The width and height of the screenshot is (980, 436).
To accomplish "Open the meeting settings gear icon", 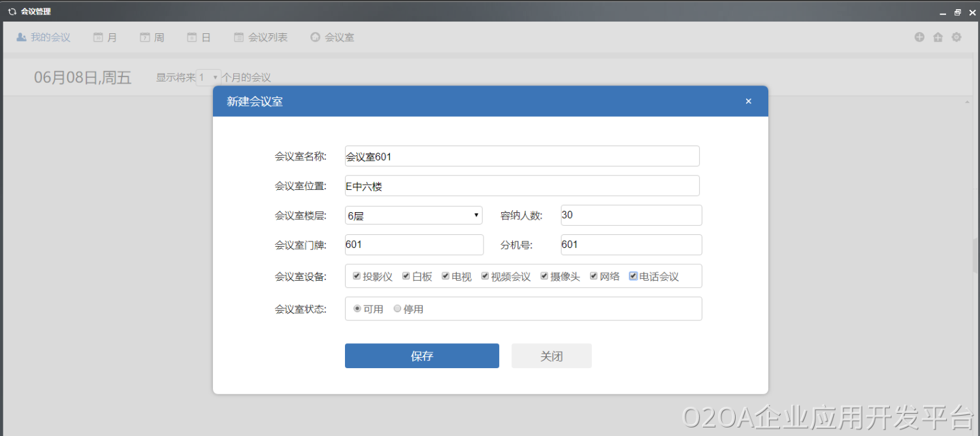I will [x=956, y=37].
